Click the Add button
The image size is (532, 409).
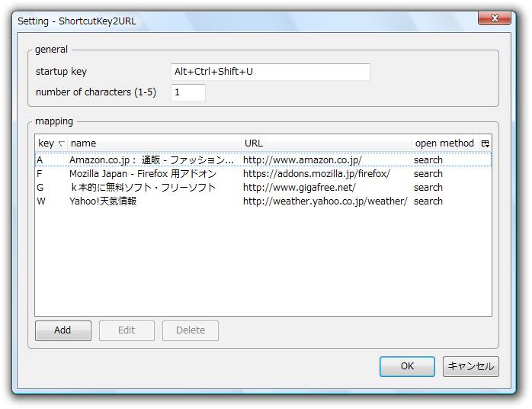pos(63,330)
